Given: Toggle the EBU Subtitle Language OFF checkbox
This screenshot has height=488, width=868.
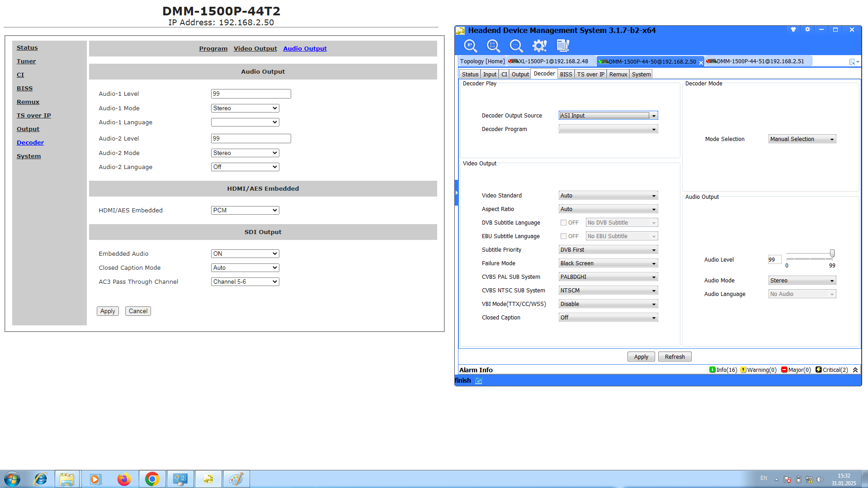Looking at the screenshot, I should point(563,236).
